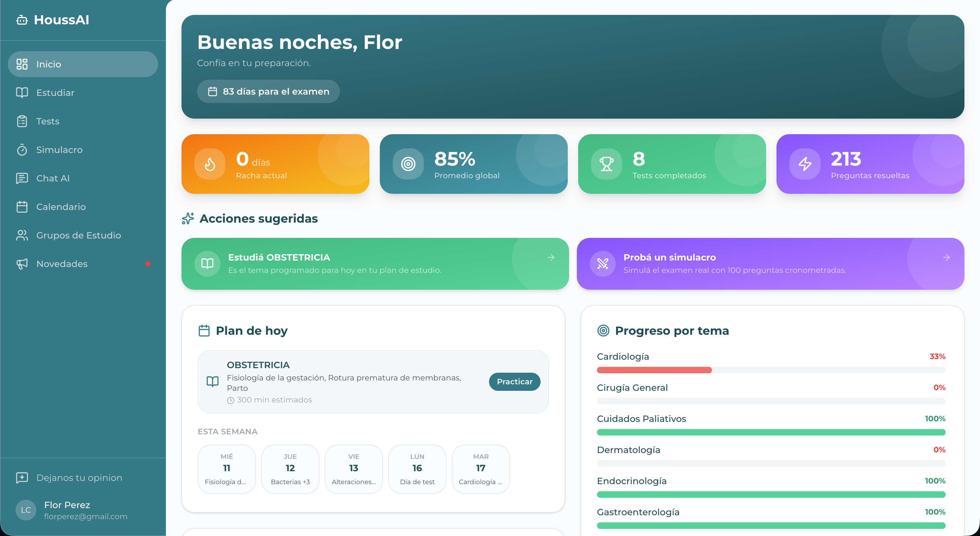The image size is (980, 536).
Task: Click the HoussAI robot logo icon
Action: tap(22, 20)
